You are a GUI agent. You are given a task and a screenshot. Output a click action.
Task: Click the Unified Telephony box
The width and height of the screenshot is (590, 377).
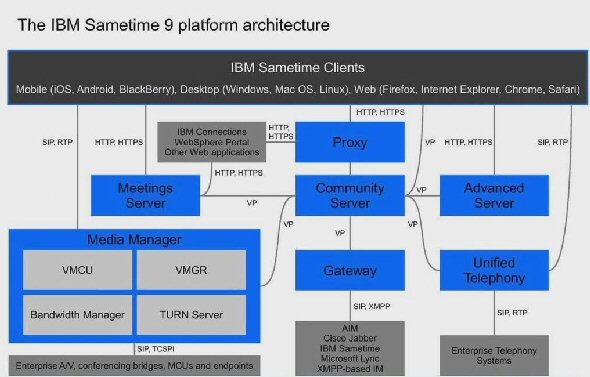tap(494, 270)
